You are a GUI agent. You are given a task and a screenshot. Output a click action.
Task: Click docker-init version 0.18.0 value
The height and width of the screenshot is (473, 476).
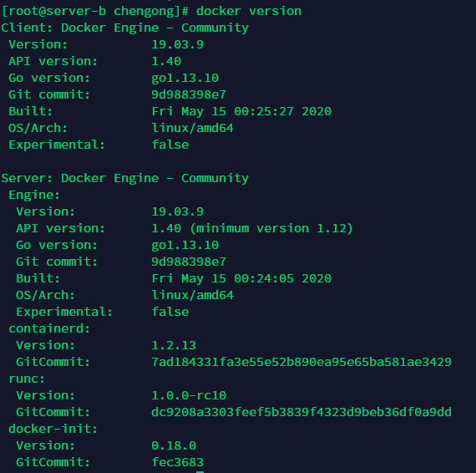[174, 445]
